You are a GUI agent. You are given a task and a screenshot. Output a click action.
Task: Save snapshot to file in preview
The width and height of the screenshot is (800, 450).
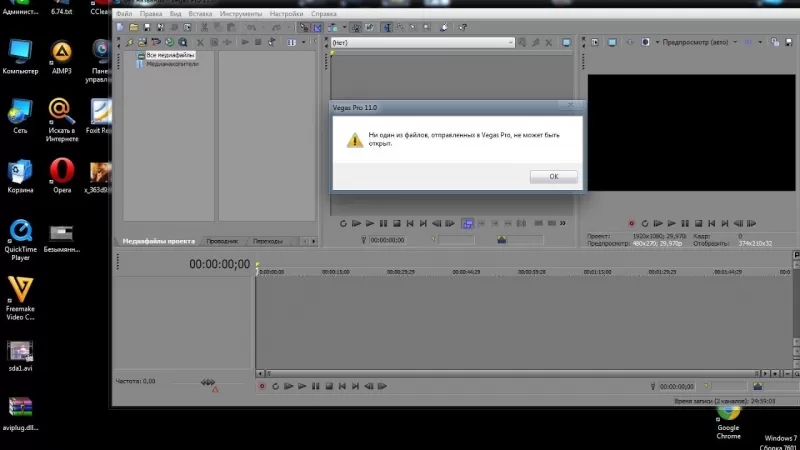point(789,42)
